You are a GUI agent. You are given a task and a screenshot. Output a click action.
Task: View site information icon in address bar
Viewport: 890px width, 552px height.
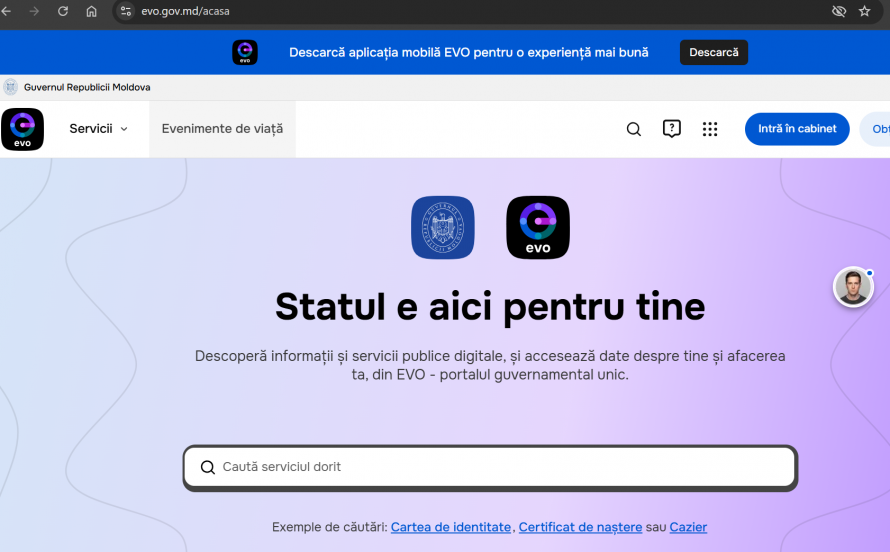click(x=126, y=11)
